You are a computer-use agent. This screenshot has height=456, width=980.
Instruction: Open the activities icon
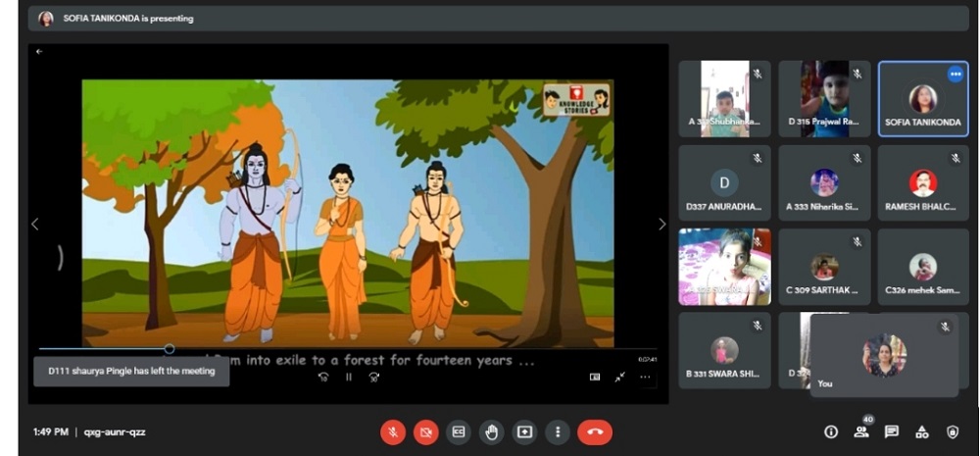point(922,431)
